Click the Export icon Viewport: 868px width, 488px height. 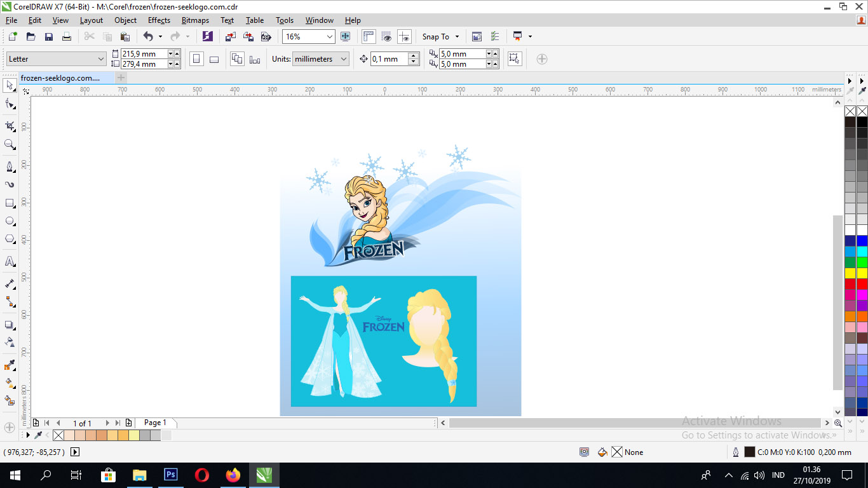tap(248, 37)
